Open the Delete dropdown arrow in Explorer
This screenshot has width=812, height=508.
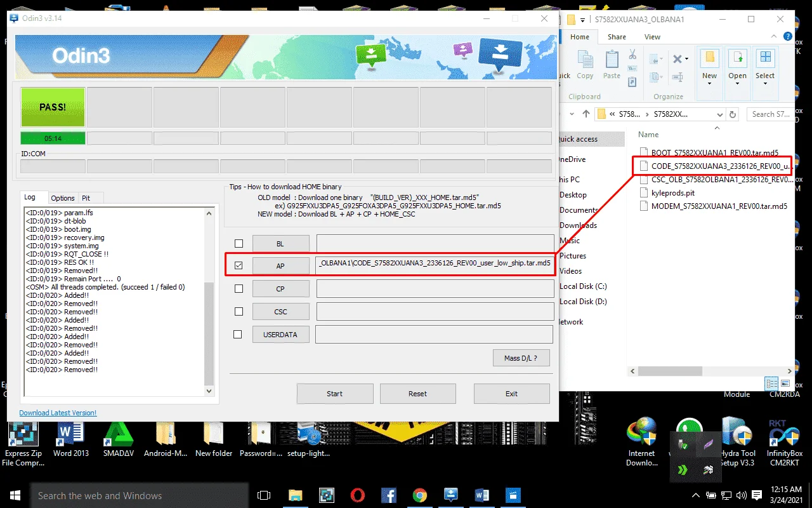(x=687, y=59)
